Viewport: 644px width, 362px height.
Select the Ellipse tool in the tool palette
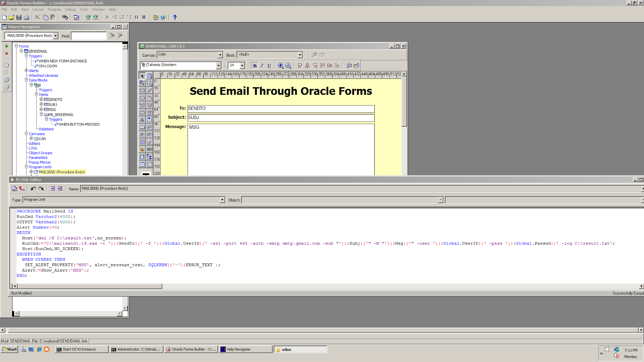click(x=142, y=98)
